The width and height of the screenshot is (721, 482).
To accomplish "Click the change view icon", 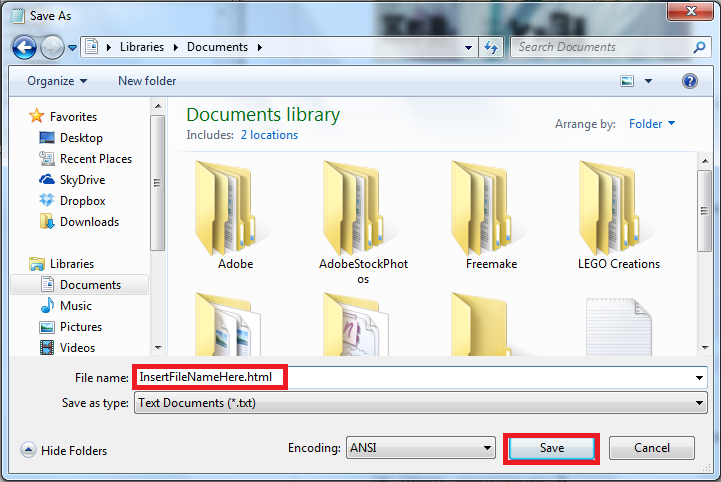I will (x=627, y=81).
